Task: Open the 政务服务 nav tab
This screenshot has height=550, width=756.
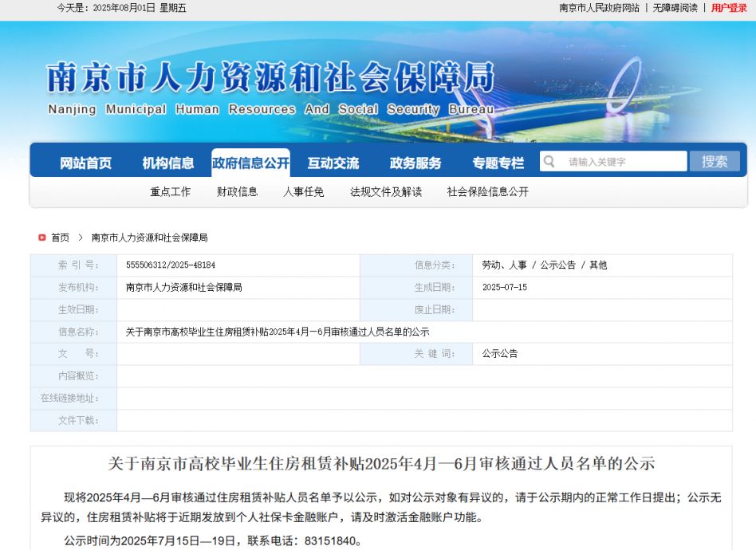Action: [x=415, y=163]
